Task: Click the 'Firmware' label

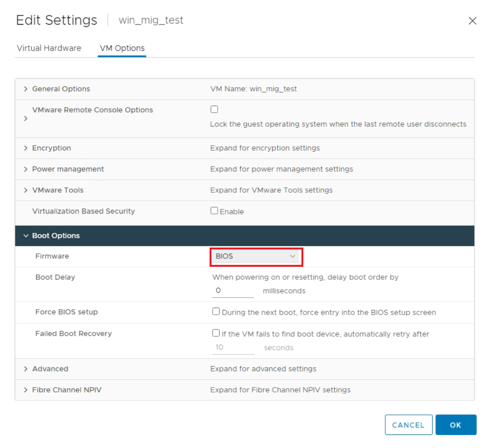Action: pos(52,256)
